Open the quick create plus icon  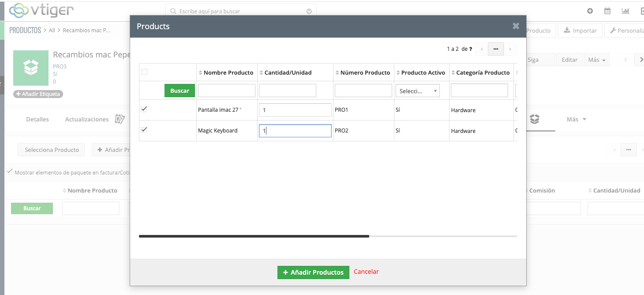coord(590,11)
